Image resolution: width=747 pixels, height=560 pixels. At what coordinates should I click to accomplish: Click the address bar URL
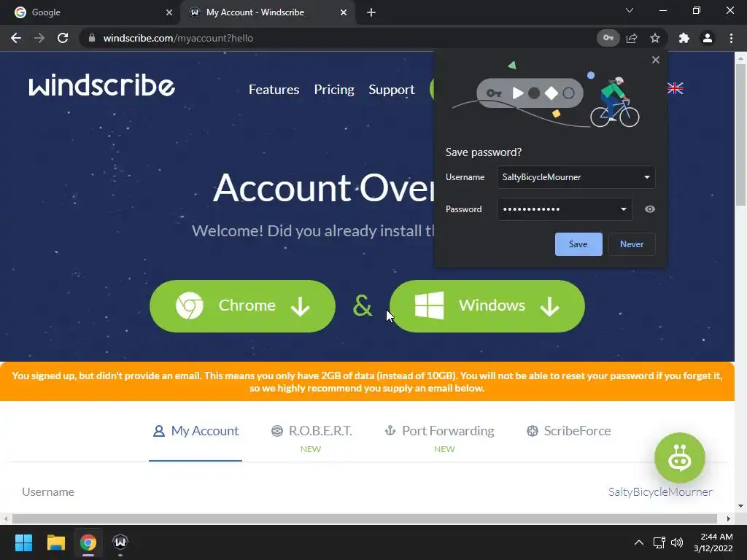tap(178, 38)
